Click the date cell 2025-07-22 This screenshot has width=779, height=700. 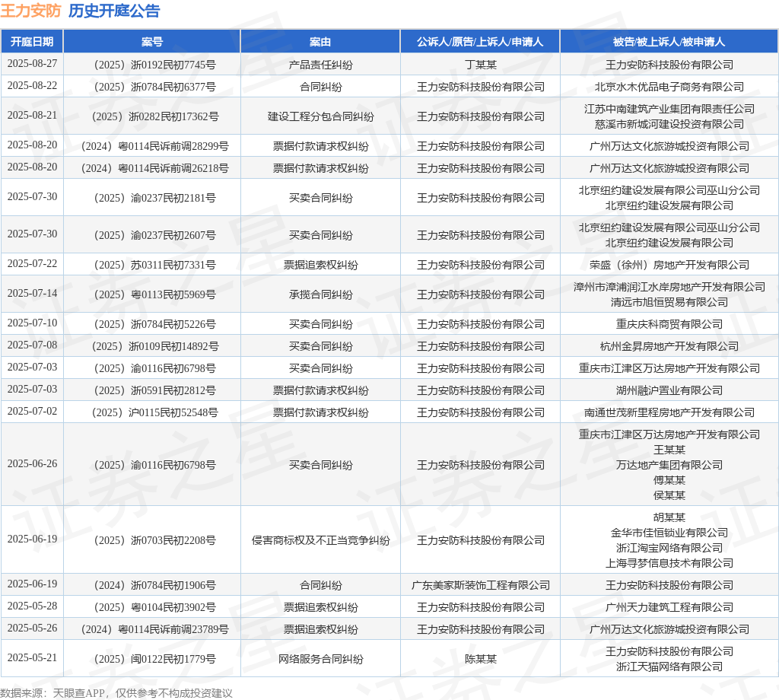tap(32, 263)
